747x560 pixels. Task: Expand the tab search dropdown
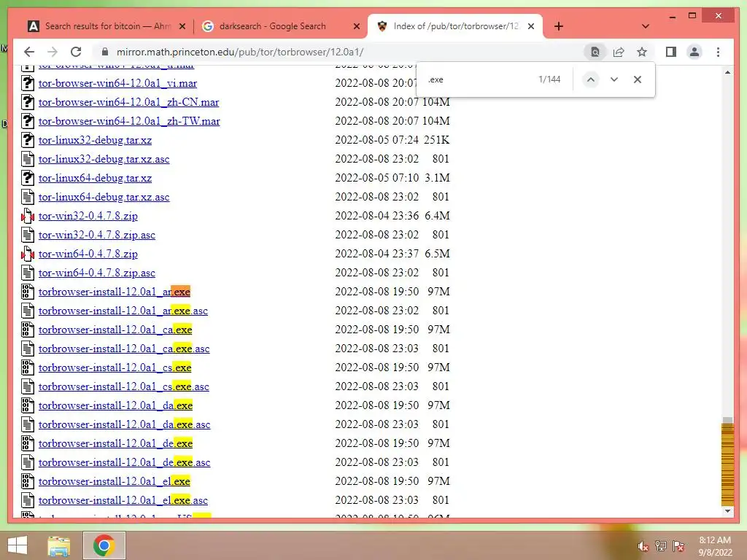(x=646, y=26)
